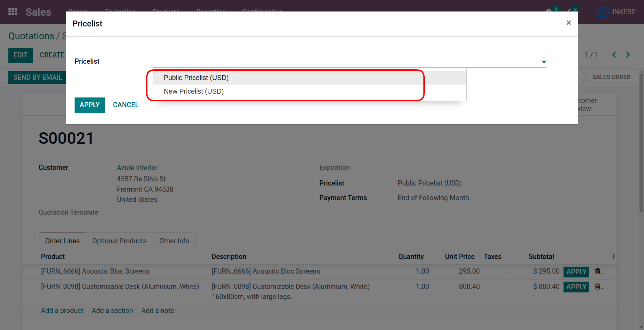Close the Pricelist dialog with X

point(569,23)
